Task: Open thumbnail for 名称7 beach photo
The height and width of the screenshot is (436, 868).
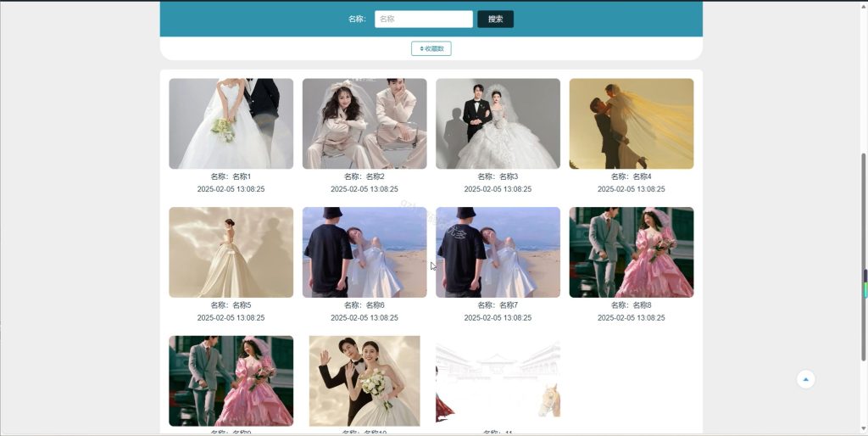Action: (498, 252)
